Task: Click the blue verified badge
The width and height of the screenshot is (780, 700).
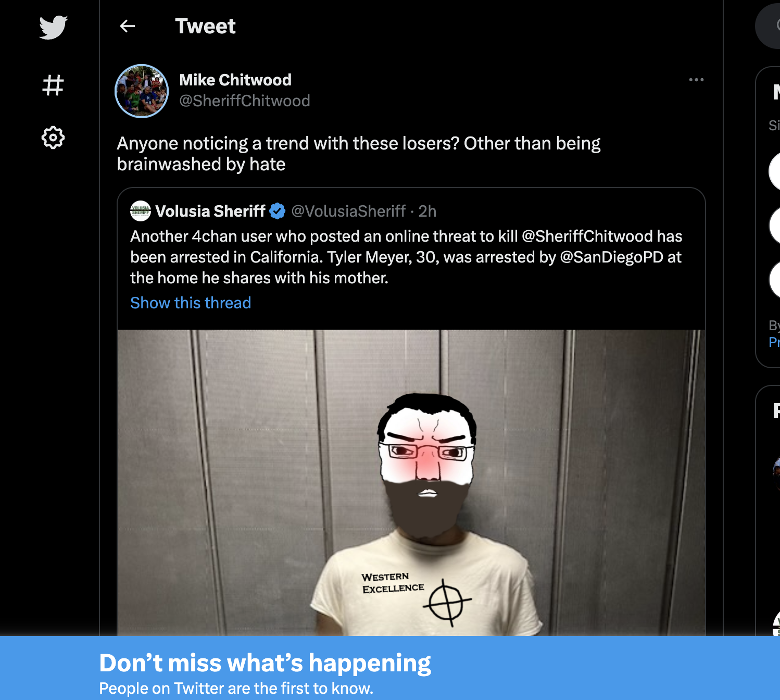Action: point(278,211)
